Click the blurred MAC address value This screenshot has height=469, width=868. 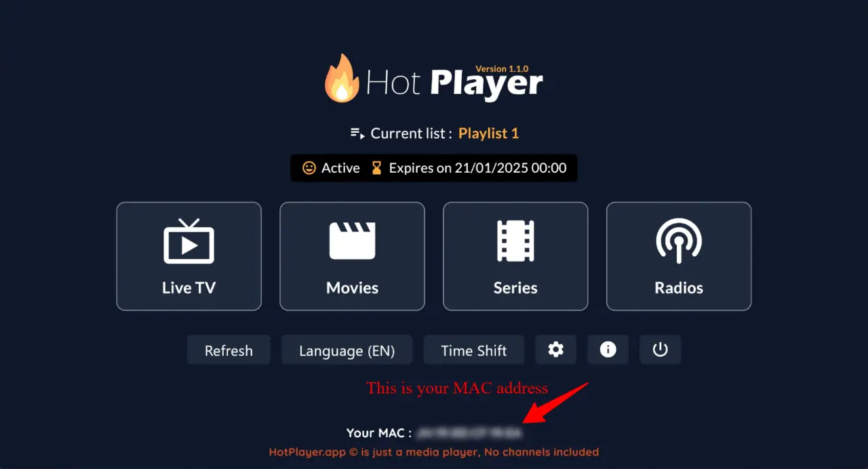[469, 432]
